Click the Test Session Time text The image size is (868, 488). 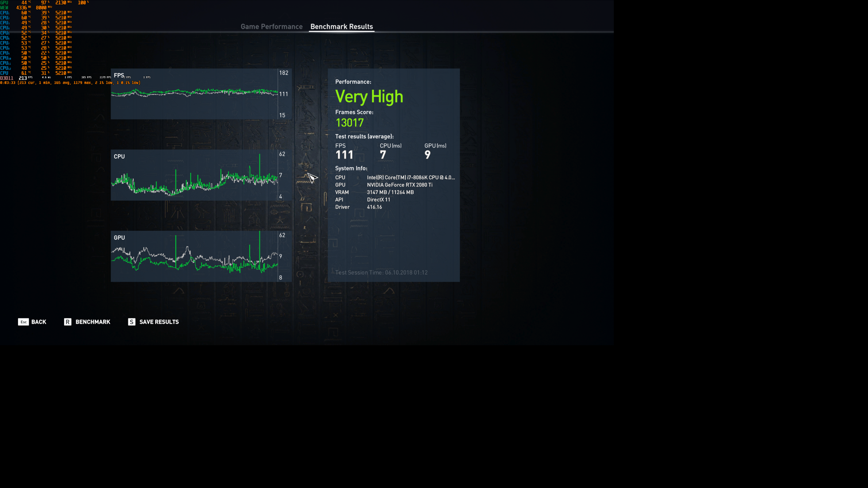point(381,272)
